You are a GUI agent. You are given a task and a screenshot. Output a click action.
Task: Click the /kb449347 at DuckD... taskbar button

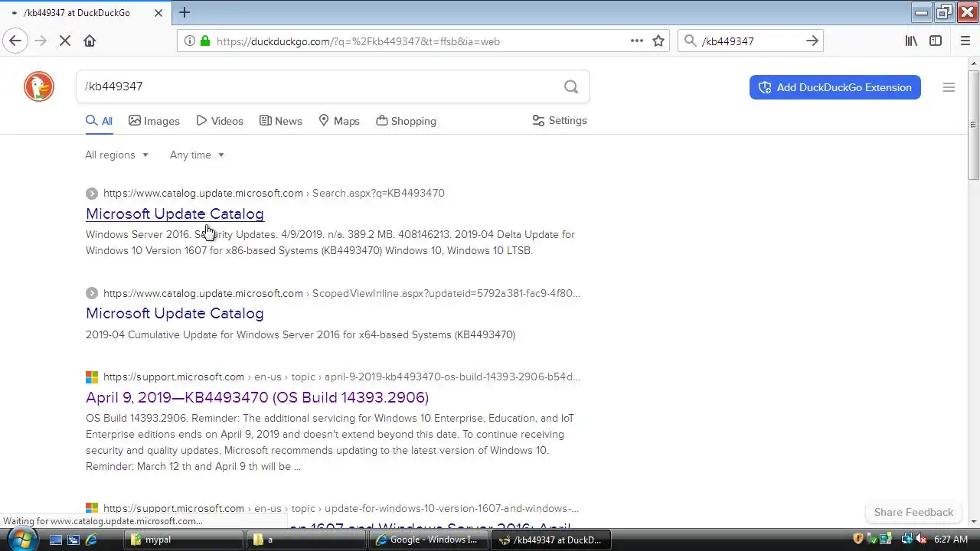click(550, 540)
